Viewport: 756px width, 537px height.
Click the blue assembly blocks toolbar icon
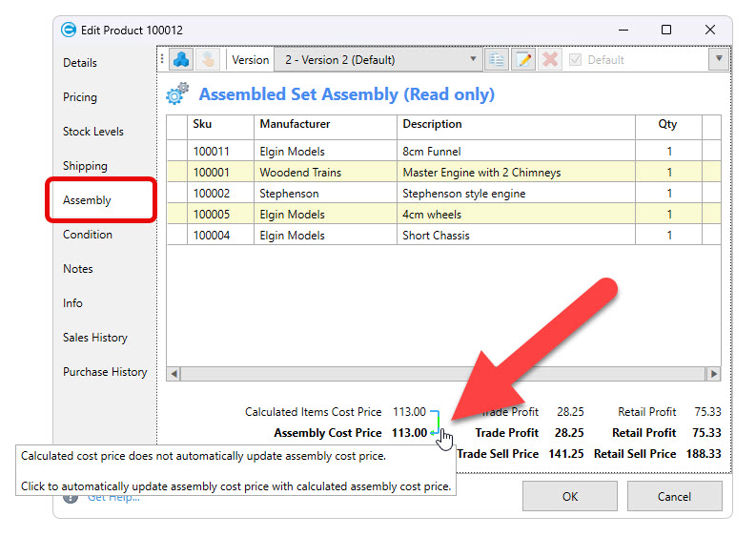tap(181, 59)
